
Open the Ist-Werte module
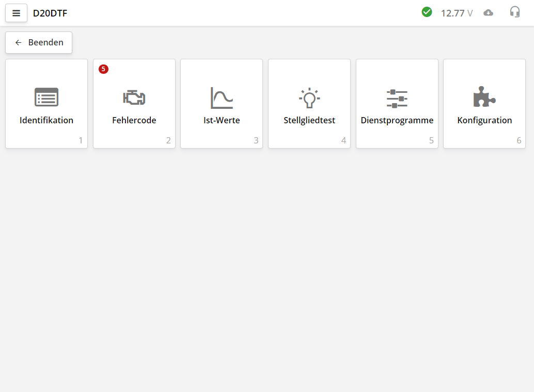[x=221, y=103]
